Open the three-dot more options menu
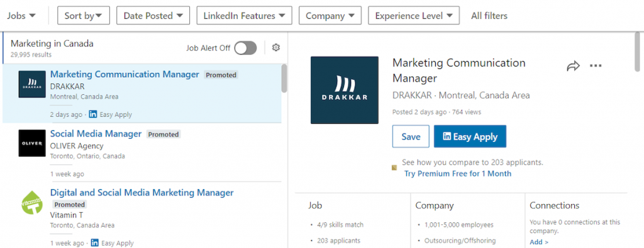Screen dimensions: 644x248 [x=596, y=65]
